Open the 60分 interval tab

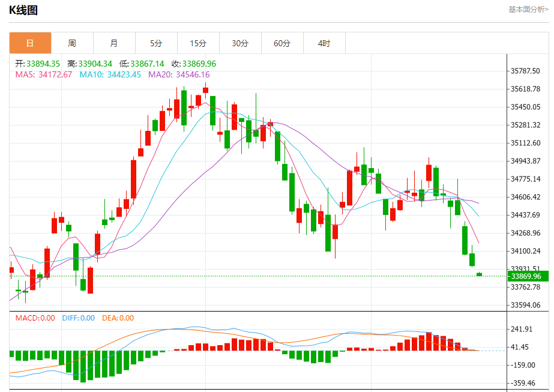pos(282,43)
